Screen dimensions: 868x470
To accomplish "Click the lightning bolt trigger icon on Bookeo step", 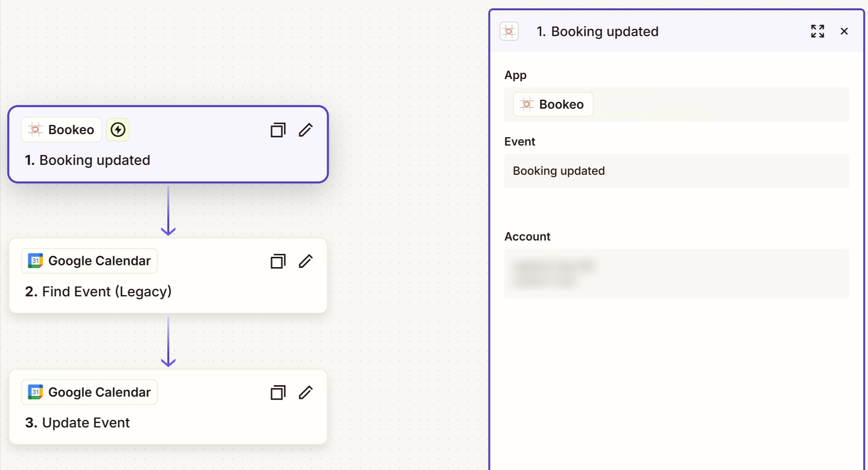I will [x=118, y=130].
